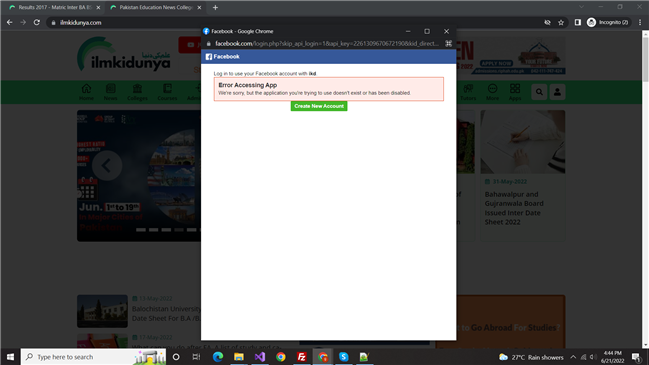
Task: Click the QR/share icon in popup address bar
Action: (448, 43)
